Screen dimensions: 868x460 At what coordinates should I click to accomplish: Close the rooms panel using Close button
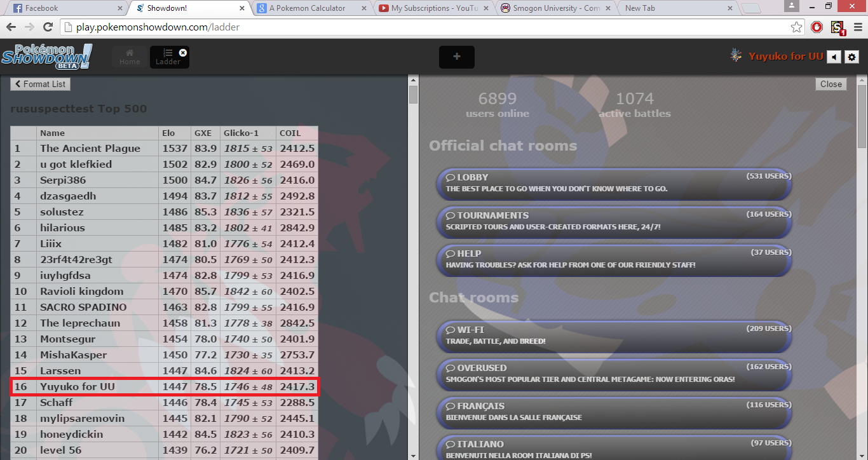tap(831, 84)
